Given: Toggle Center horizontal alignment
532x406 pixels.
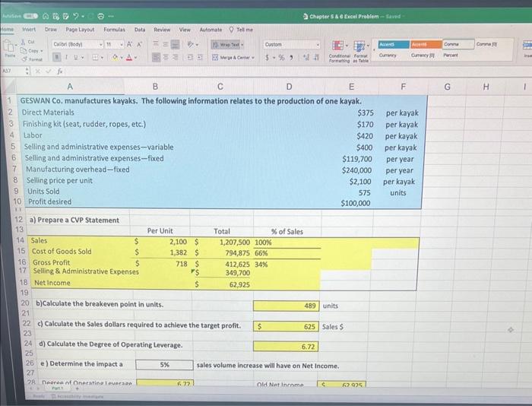Looking at the screenshot, I should (x=166, y=57).
